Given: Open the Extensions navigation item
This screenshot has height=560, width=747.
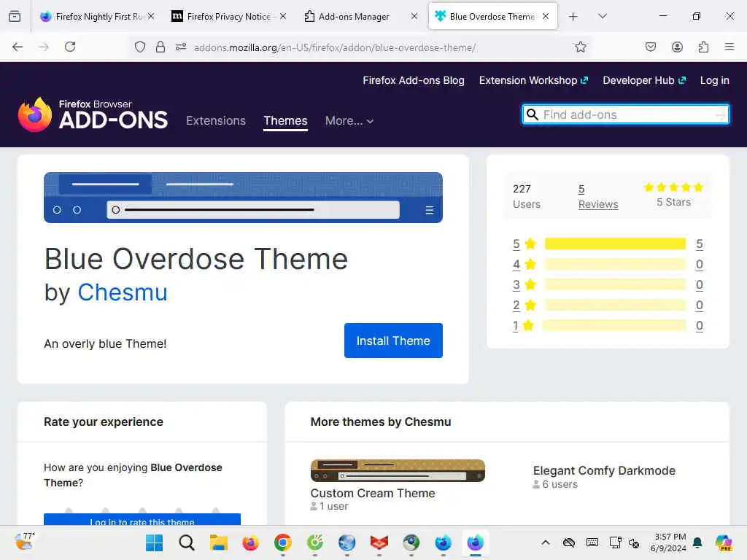Looking at the screenshot, I should [216, 121].
